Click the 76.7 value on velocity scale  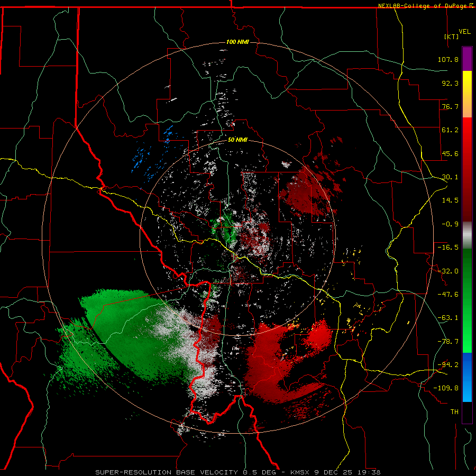click(450, 106)
